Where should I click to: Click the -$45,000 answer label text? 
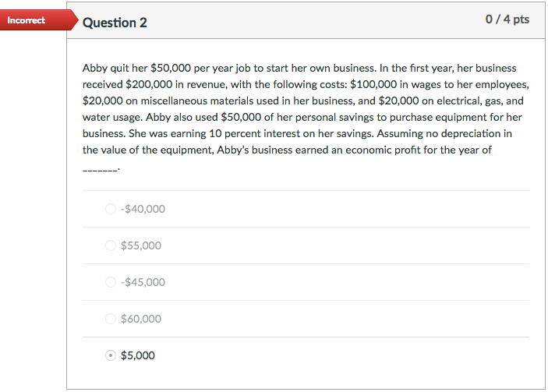pyautogui.click(x=143, y=282)
